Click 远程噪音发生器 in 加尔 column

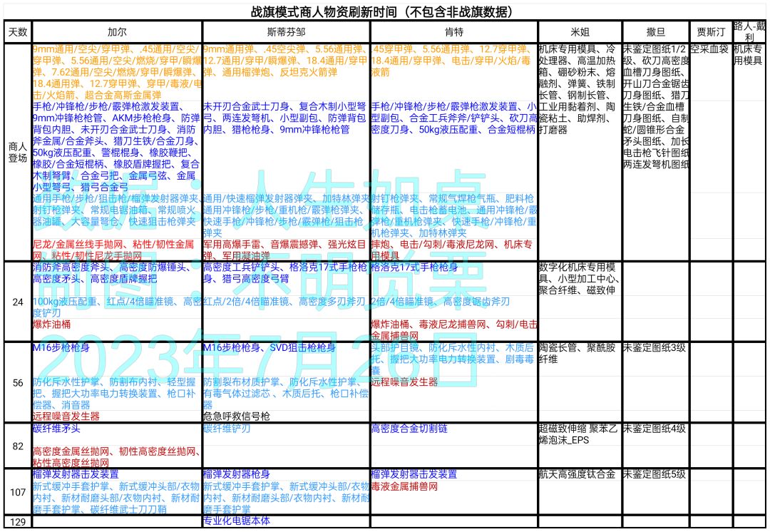coord(66,416)
